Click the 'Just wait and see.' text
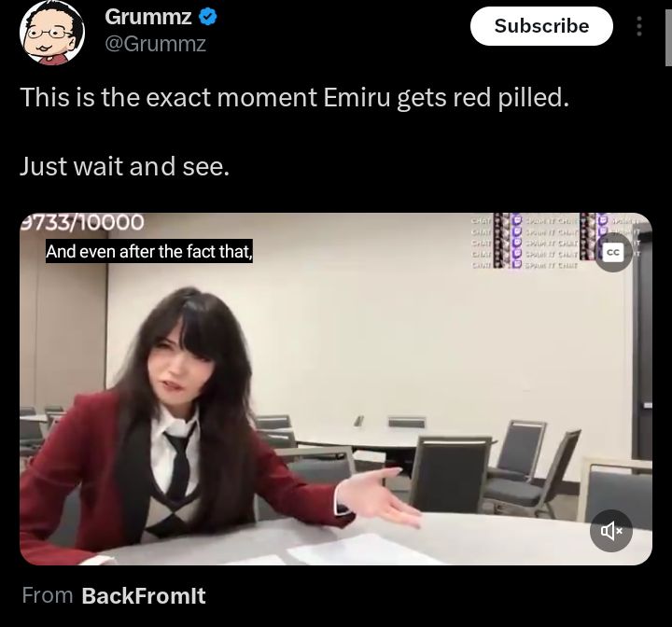This screenshot has width=672, height=627. click(125, 166)
